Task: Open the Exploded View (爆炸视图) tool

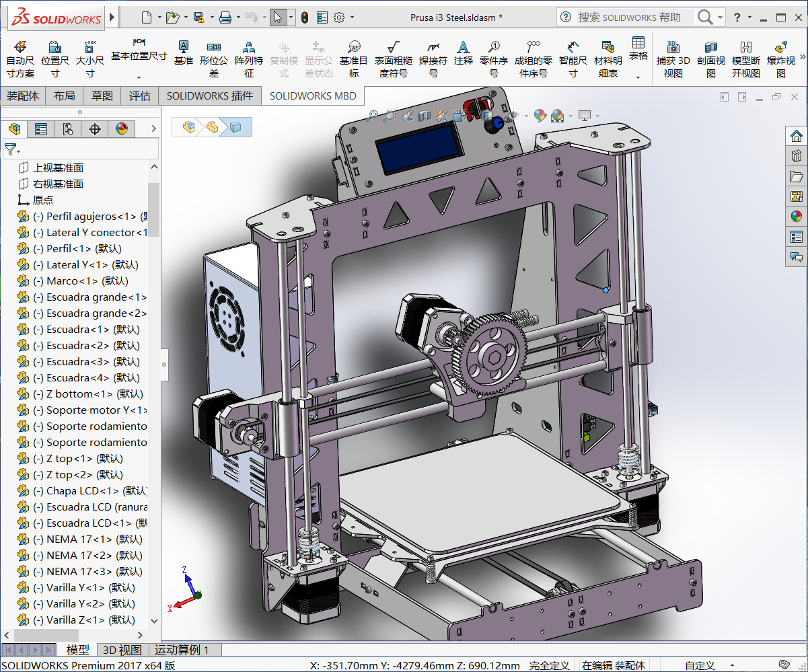Action: coord(780,59)
